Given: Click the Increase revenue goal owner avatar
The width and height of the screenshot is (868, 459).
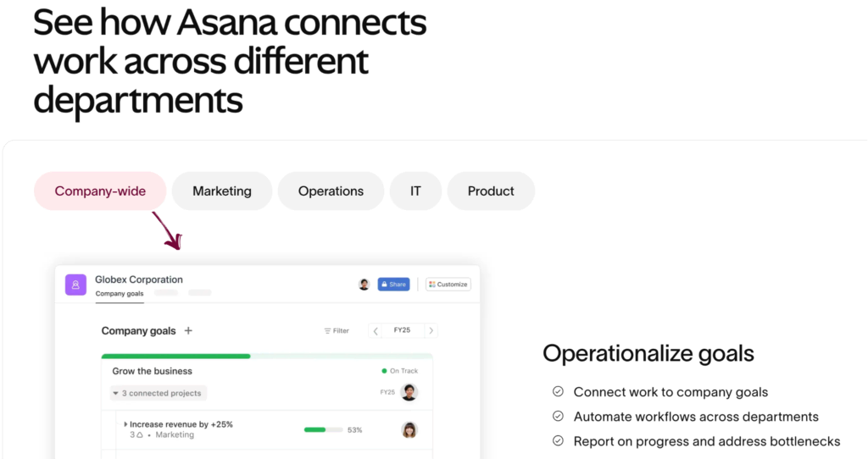Looking at the screenshot, I should click(409, 429).
